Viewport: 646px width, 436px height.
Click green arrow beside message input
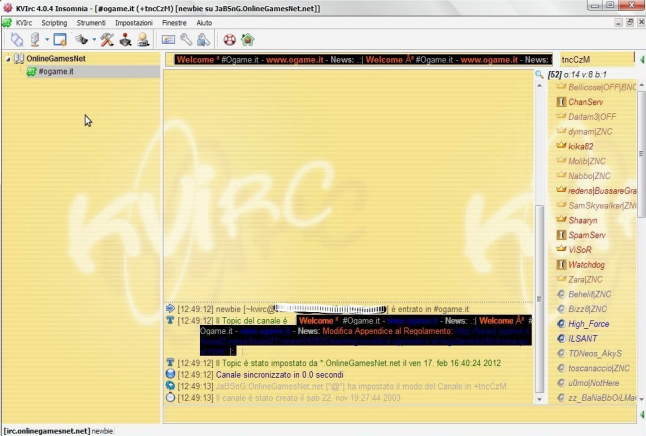tap(641, 414)
